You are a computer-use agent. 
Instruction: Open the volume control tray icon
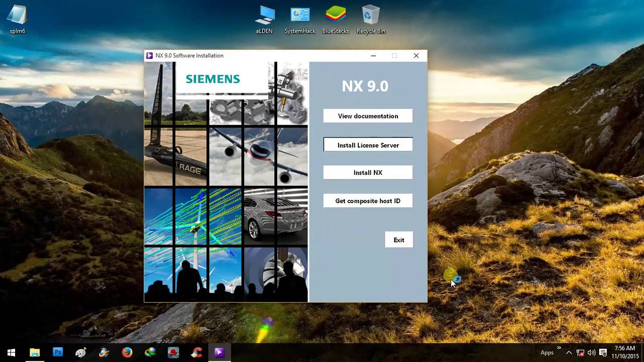point(591,352)
